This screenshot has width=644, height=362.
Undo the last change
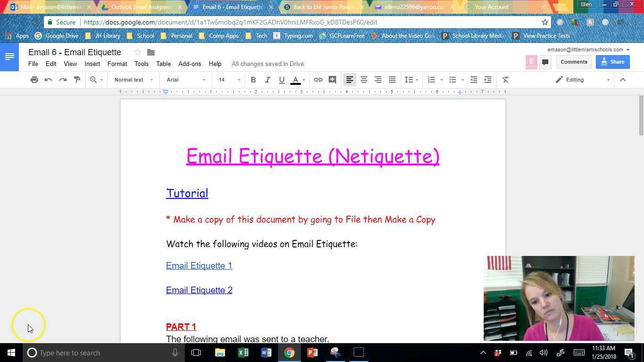pos(48,80)
